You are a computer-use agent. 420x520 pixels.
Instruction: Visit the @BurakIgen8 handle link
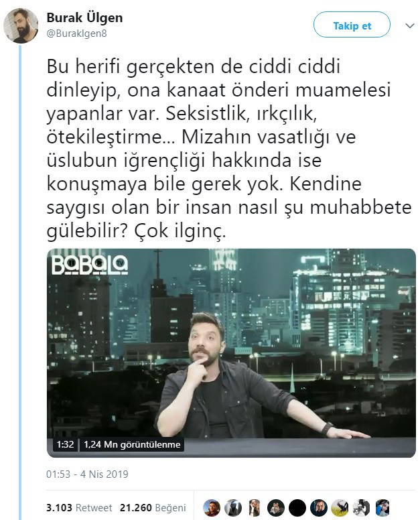pos(76,34)
